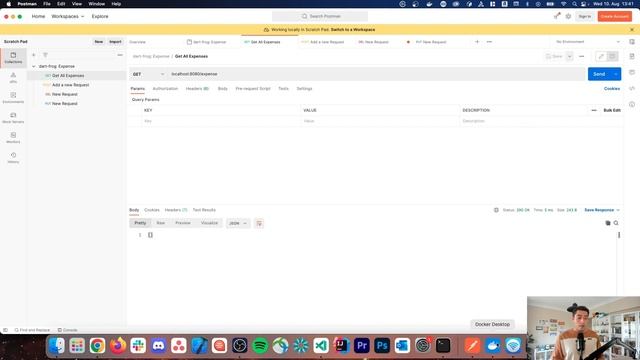Open the tab bar overflow menu
Viewport: 640px width, 360px height.
(x=489, y=42)
